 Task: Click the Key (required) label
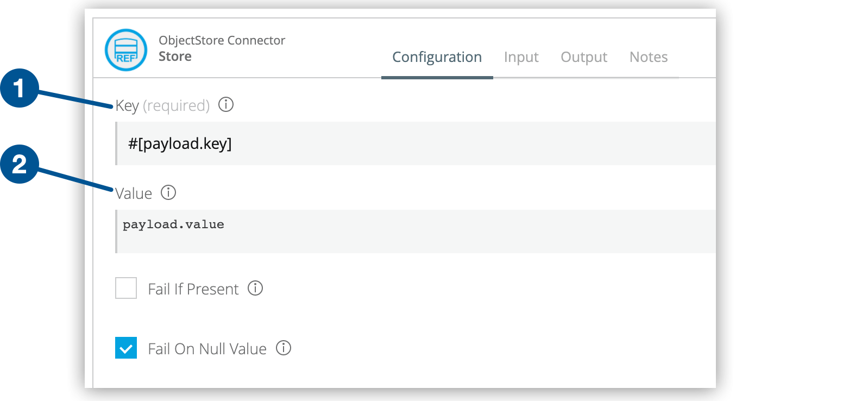[162, 105]
